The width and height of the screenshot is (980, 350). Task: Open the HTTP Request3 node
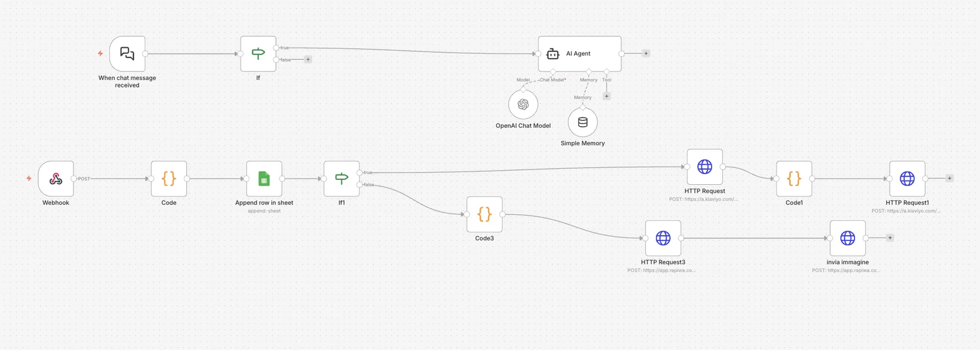pyautogui.click(x=663, y=238)
